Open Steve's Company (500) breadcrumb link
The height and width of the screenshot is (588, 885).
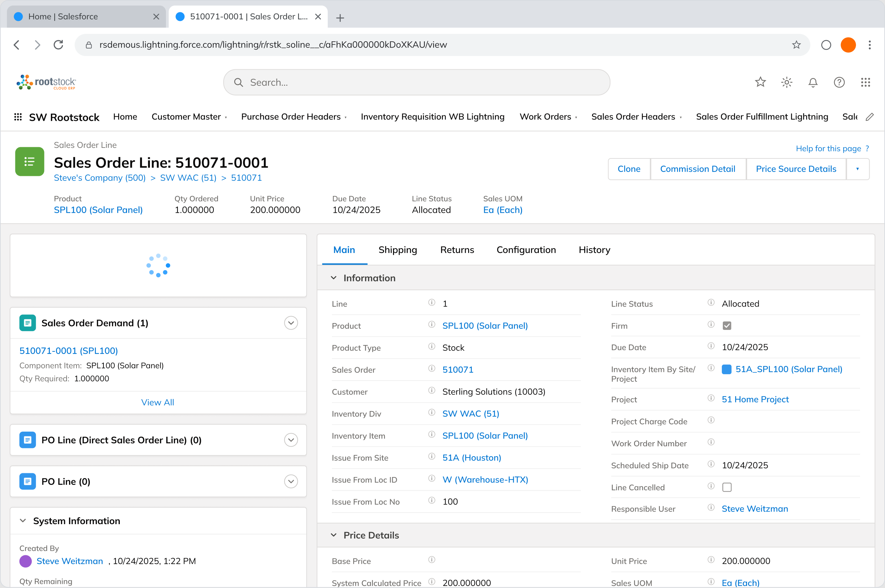[100, 178]
